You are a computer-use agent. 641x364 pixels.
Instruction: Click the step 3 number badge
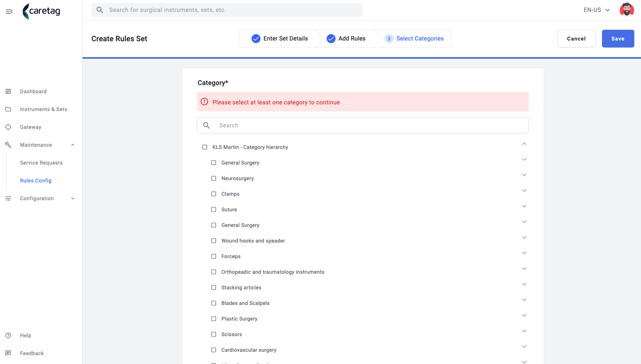(x=389, y=39)
